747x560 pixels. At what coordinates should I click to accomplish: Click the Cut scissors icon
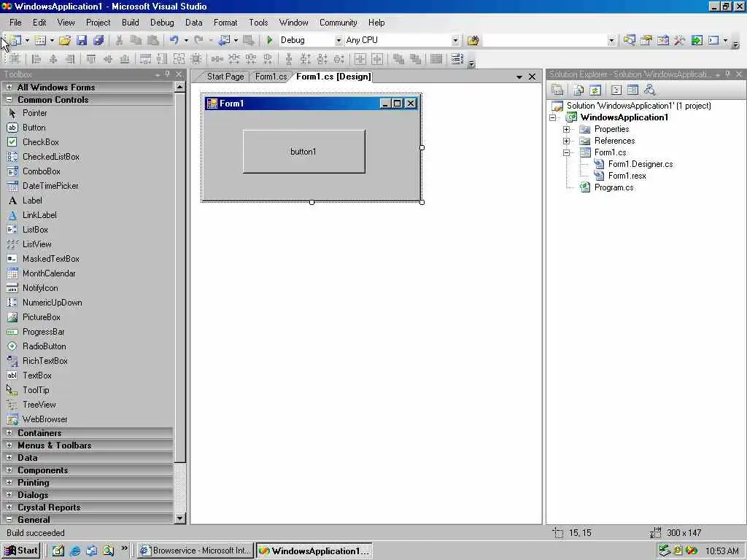[119, 41]
